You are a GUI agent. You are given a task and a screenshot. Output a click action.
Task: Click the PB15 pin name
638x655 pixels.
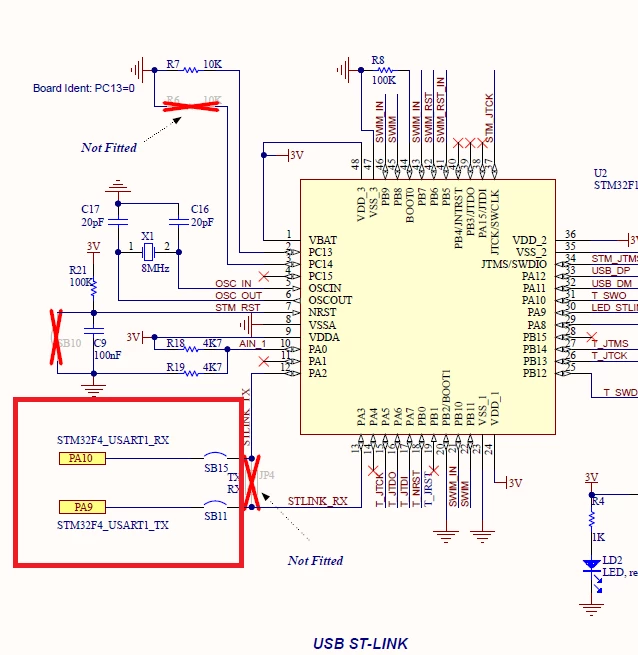535,337
